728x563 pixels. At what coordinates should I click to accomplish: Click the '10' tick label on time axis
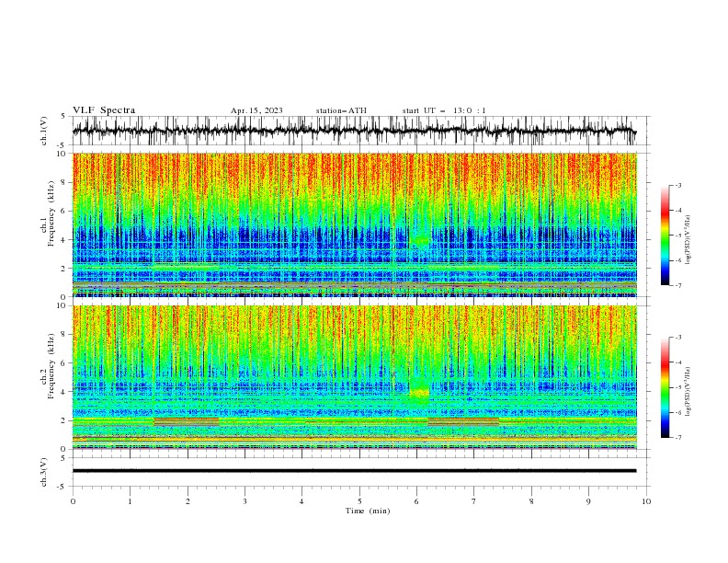pyautogui.click(x=646, y=501)
